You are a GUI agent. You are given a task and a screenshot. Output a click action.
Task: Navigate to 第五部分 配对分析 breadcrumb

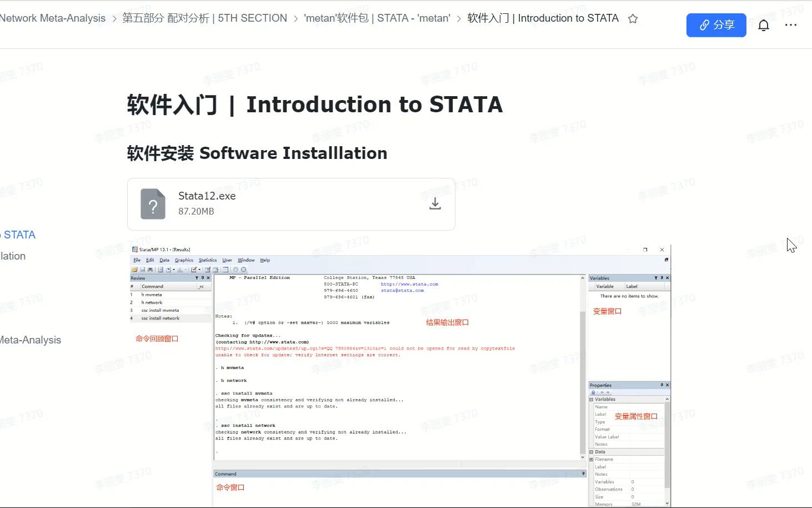(x=204, y=18)
